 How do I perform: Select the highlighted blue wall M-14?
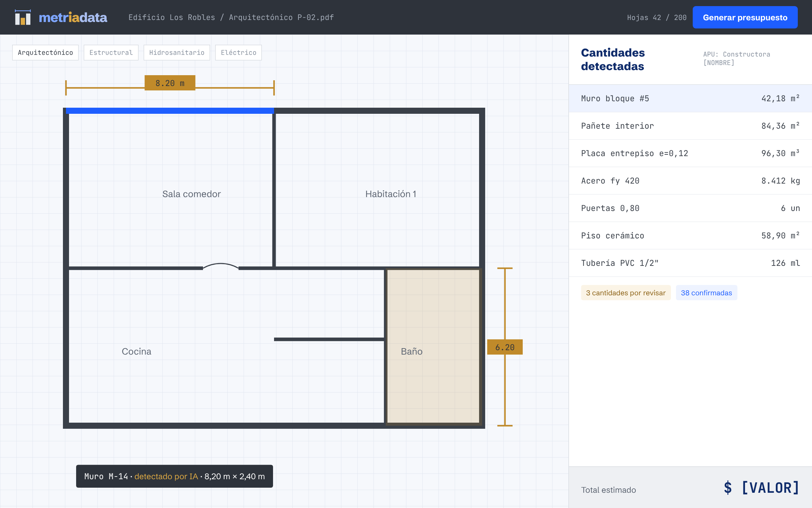(x=170, y=110)
